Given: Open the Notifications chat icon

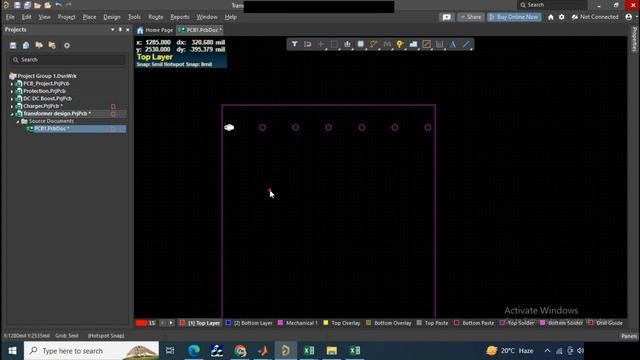Looking at the screenshot, I should pyautogui.click(x=447, y=17).
